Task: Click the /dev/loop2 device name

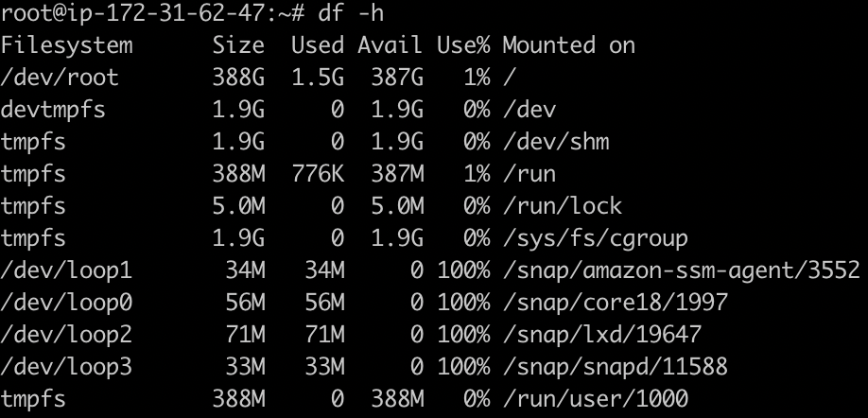Action: [66, 335]
